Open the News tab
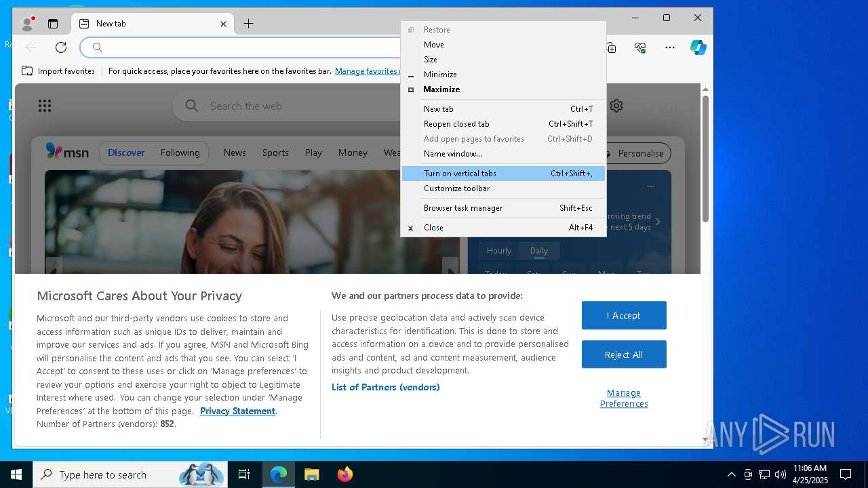868x488 pixels. (235, 152)
